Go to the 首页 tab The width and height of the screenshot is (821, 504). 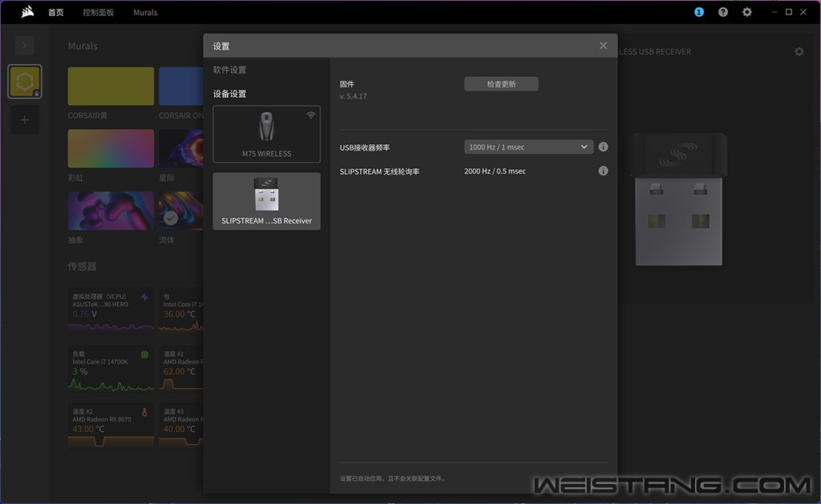point(56,12)
